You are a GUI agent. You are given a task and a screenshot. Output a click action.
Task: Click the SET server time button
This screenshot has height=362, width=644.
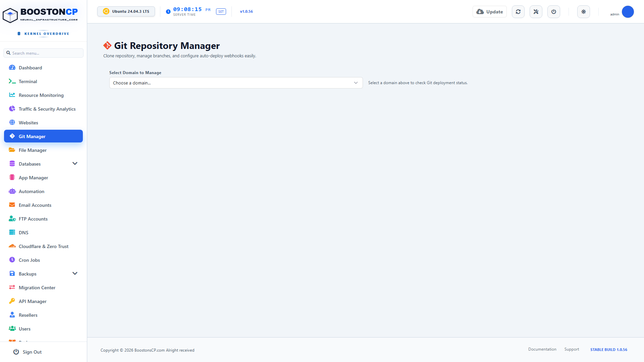click(x=221, y=12)
